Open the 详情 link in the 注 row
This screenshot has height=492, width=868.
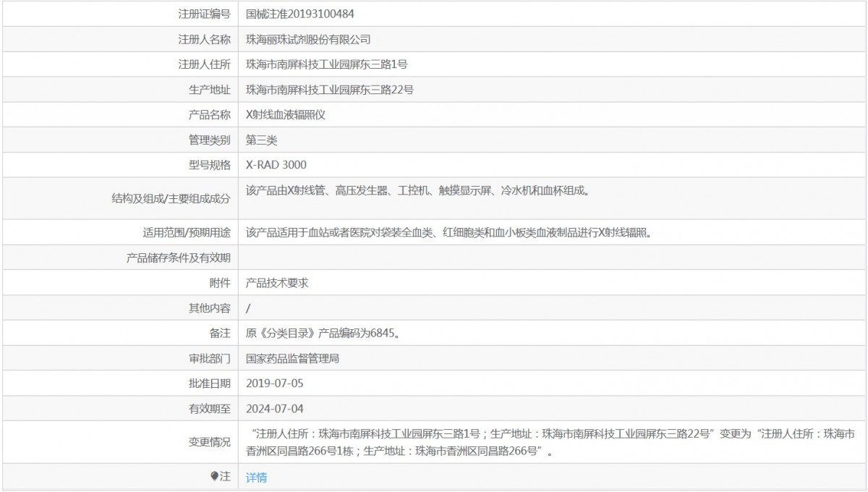pos(256,478)
